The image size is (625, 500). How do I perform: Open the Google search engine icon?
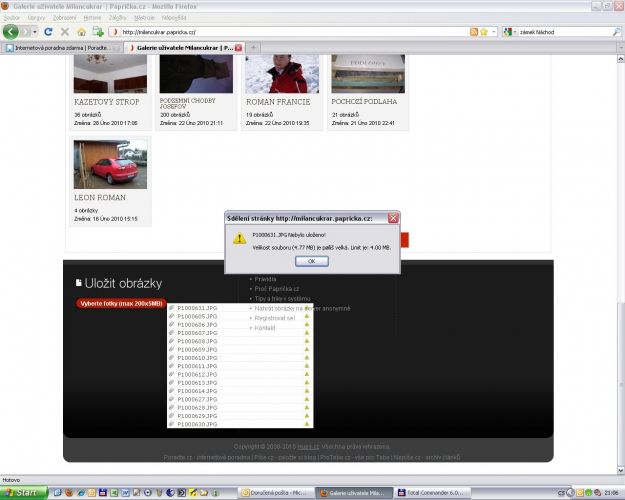(507, 32)
